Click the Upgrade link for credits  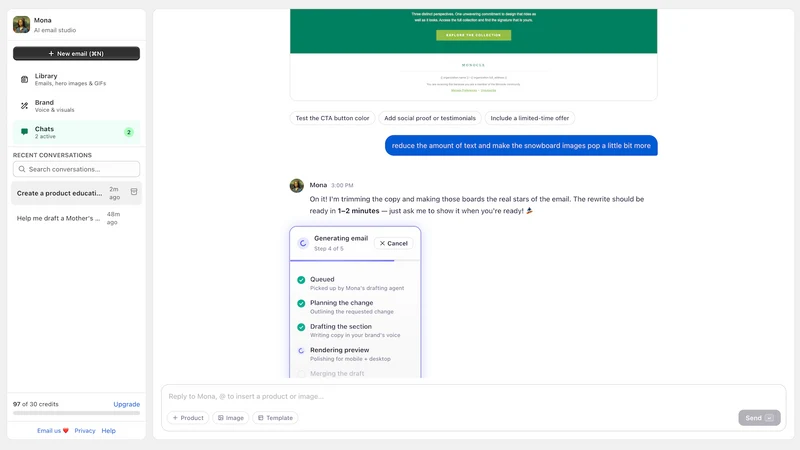(x=127, y=404)
